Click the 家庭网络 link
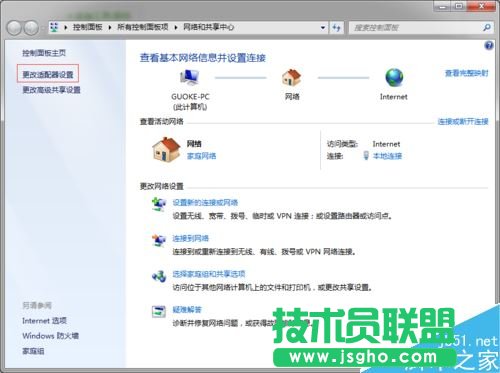 pos(201,156)
